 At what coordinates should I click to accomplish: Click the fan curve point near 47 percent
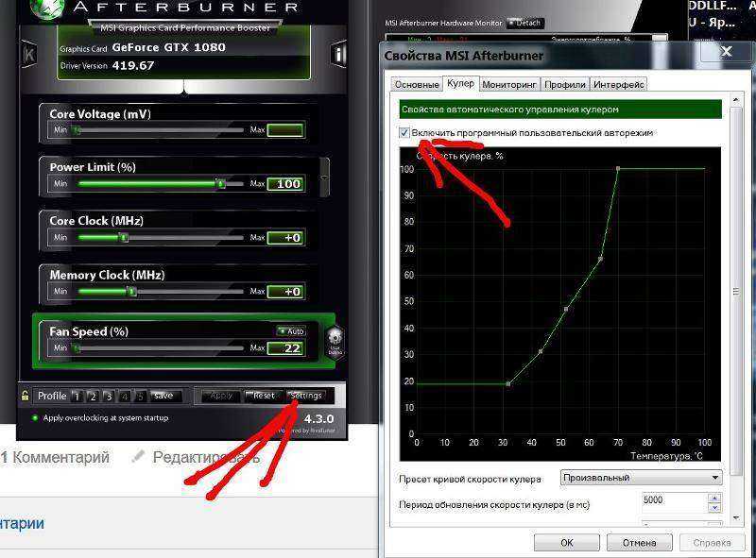(566, 309)
